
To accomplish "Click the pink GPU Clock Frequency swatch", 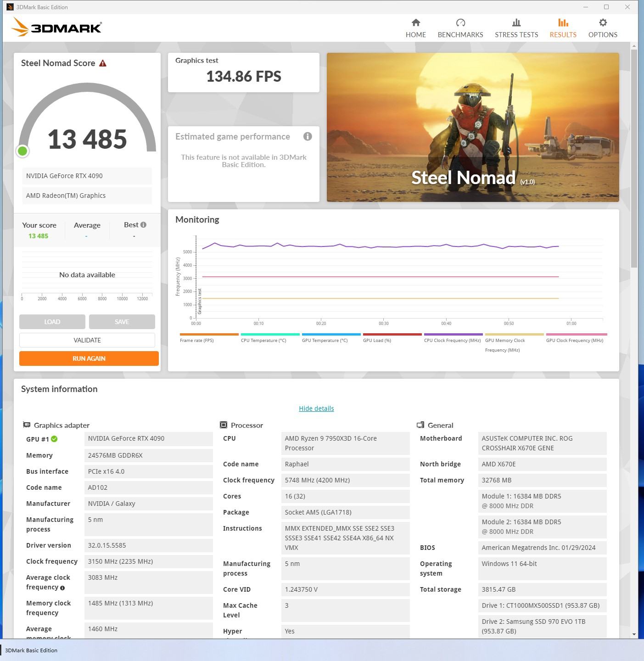I will pyautogui.click(x=577, y=334).
